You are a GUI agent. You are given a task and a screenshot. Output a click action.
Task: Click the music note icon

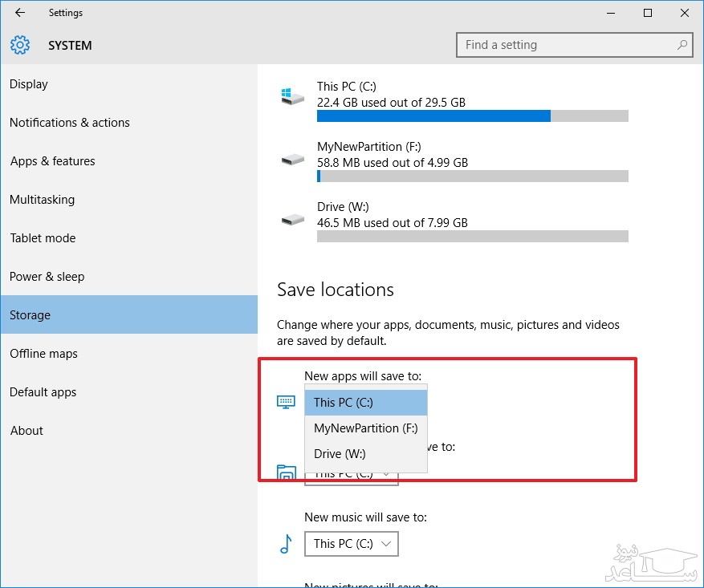[286, 545]
